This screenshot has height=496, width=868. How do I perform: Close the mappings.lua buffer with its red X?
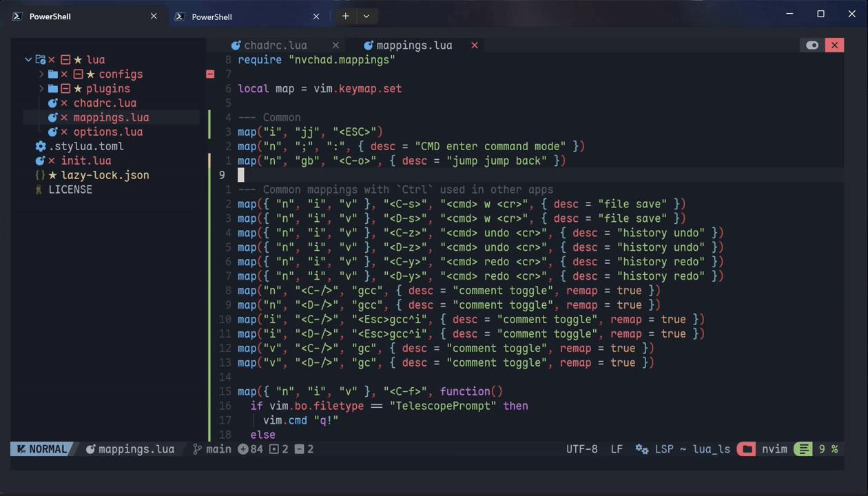pos(475,45)
